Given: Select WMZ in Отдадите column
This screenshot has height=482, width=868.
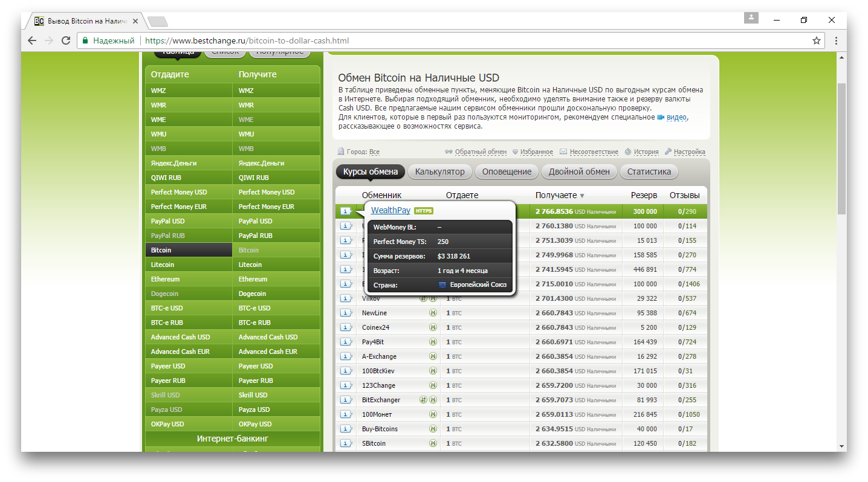Looking at the screenshot, I should [189, 91].
